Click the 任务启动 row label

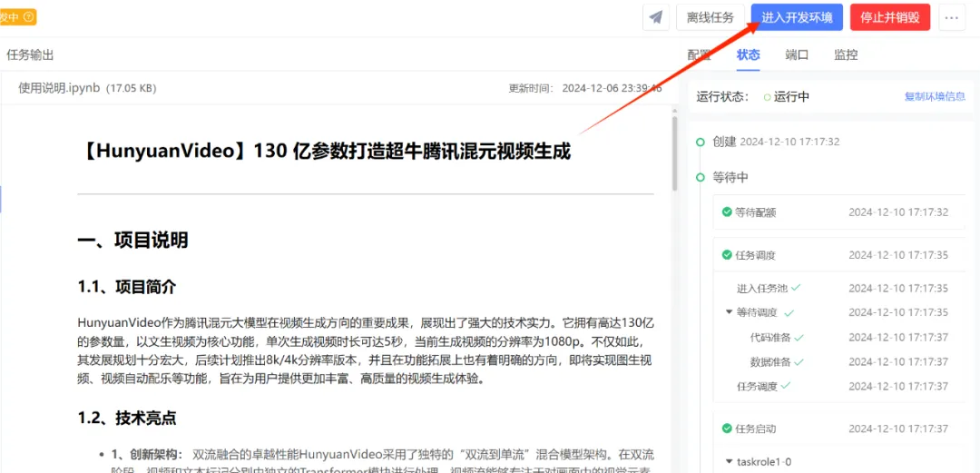[x=756, y=429]
